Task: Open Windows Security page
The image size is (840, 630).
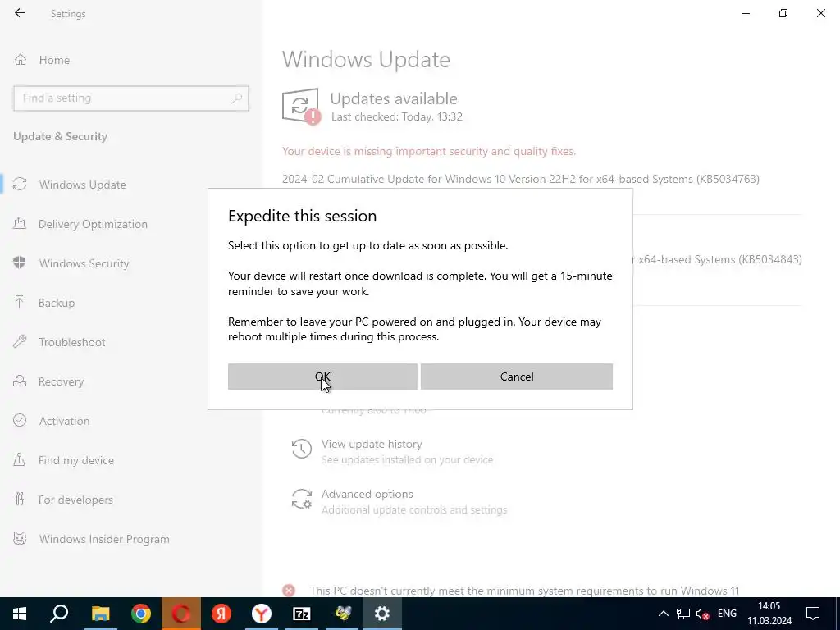Action: (x=84, y=263)
